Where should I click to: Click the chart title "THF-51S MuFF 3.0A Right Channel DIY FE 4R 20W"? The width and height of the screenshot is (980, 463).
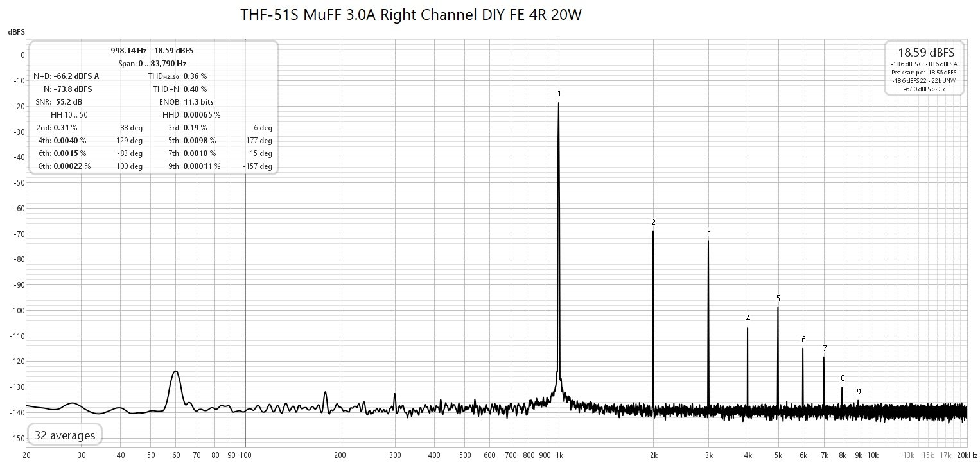[x=411, y=15]
